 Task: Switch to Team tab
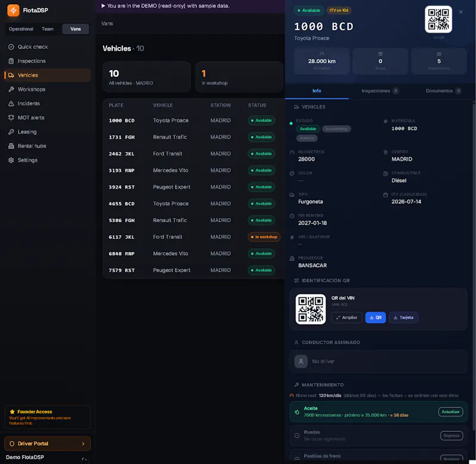click(48, 29)
